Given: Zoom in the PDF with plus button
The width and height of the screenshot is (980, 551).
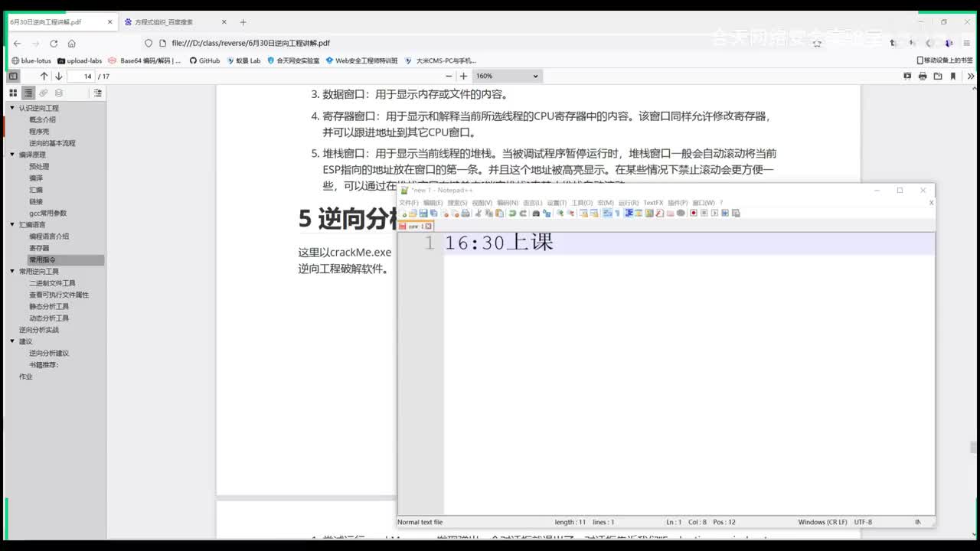Looking at the screenshot, I should pyautogui.click(x=463, y=76).
